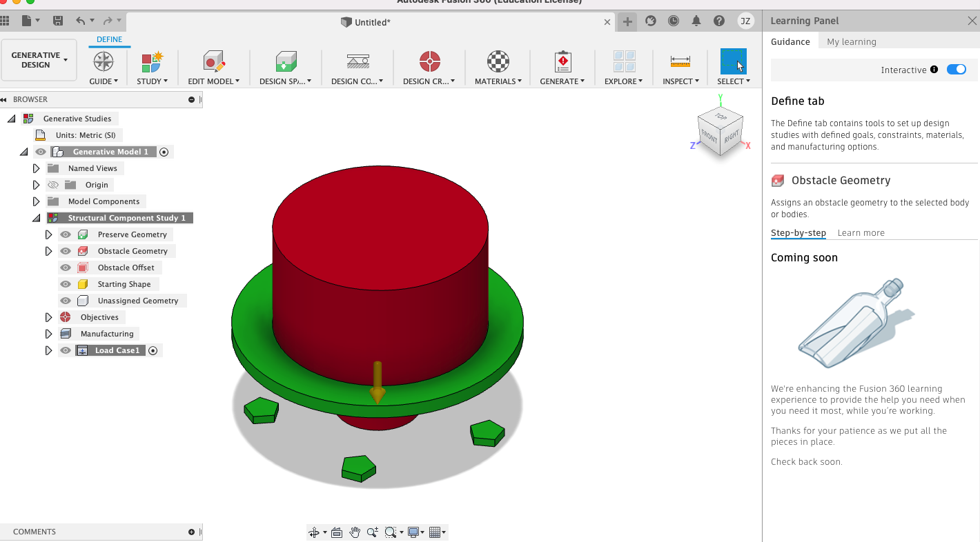
Task: Open the File menu dropdown
Action: (x=31, y=21)
